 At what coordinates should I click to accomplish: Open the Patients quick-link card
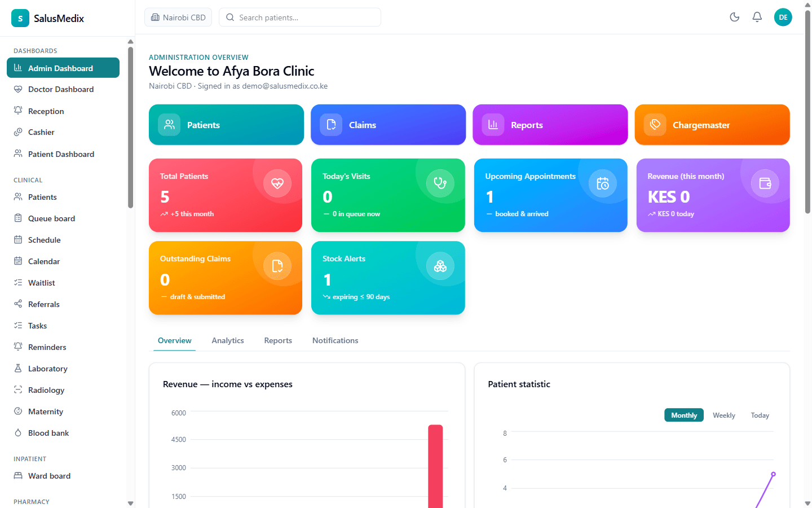pos(226,125)
